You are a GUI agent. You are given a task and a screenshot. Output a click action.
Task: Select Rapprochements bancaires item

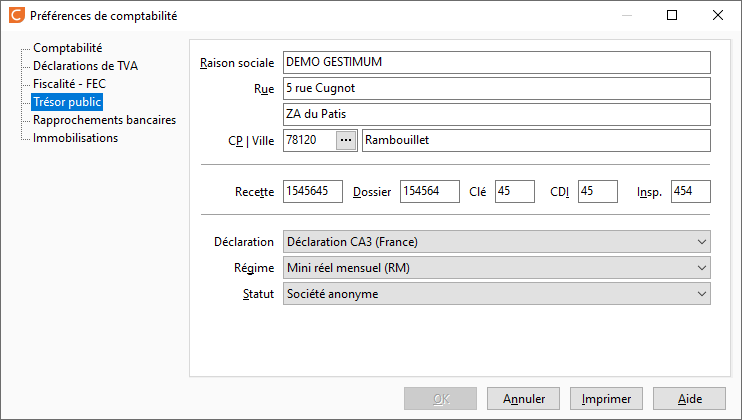[x=104, y=120]
